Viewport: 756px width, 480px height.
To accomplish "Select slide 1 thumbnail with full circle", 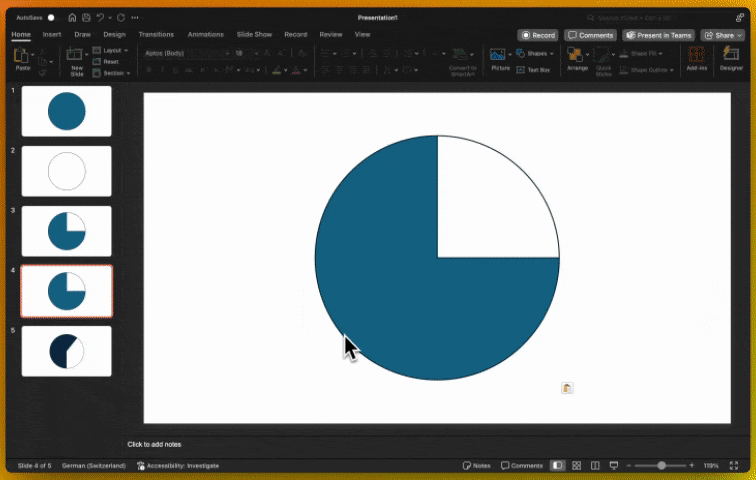I will click(67, 111).
